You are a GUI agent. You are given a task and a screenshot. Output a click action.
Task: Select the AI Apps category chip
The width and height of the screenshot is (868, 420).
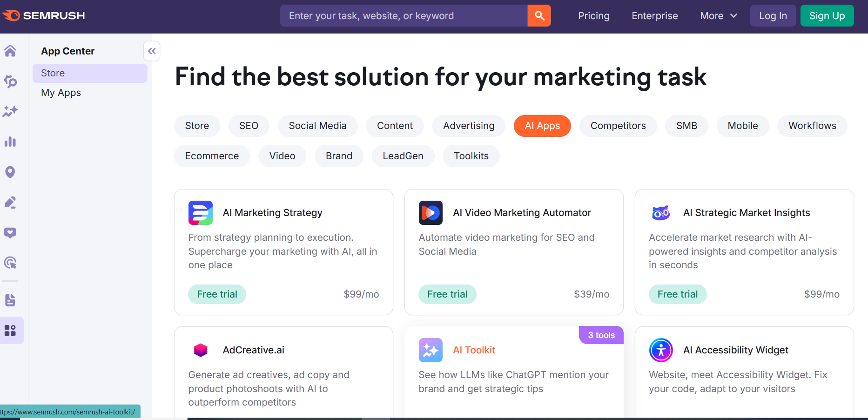[x=542, y=126]
